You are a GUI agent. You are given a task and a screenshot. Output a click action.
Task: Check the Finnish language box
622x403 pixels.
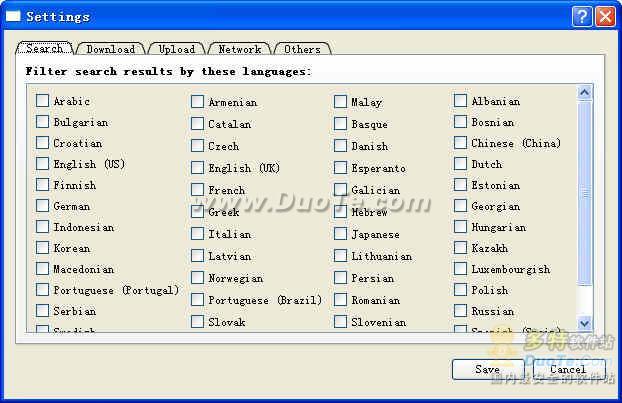(x=42, y=184)
